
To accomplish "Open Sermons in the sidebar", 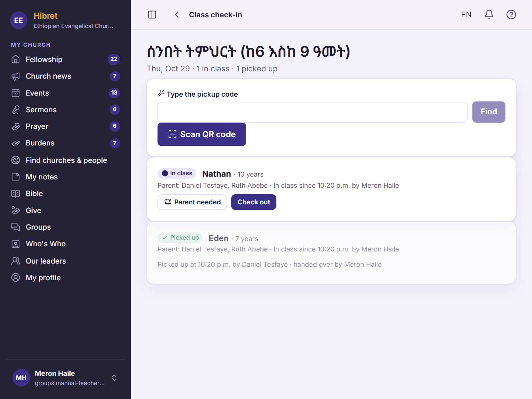I will click(65, 109).
